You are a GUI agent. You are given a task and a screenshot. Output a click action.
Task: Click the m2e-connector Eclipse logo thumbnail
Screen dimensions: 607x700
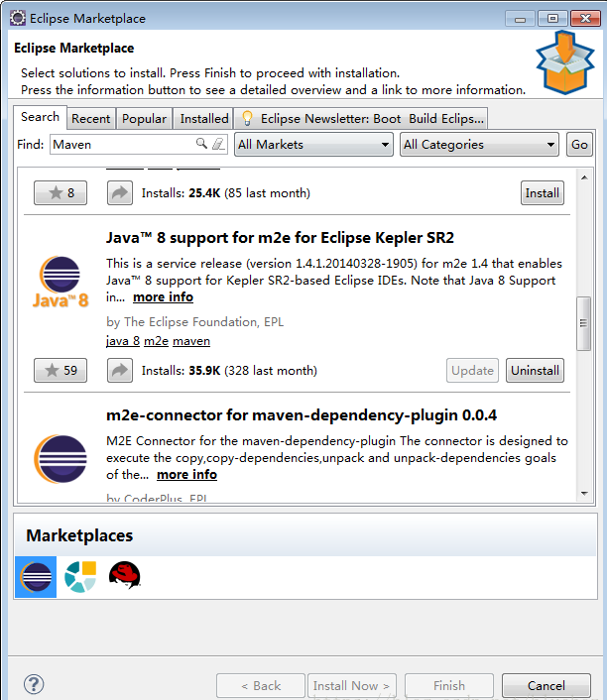tap(61, 459)
